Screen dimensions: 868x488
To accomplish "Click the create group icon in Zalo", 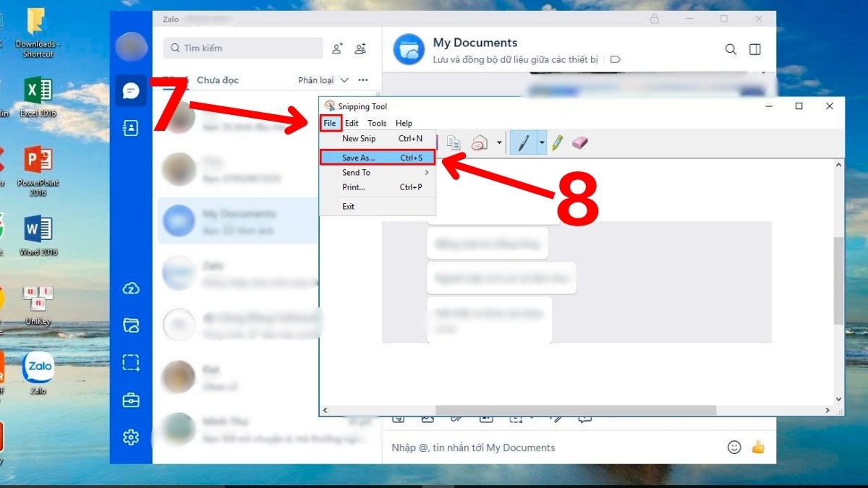I will [360, 48].
